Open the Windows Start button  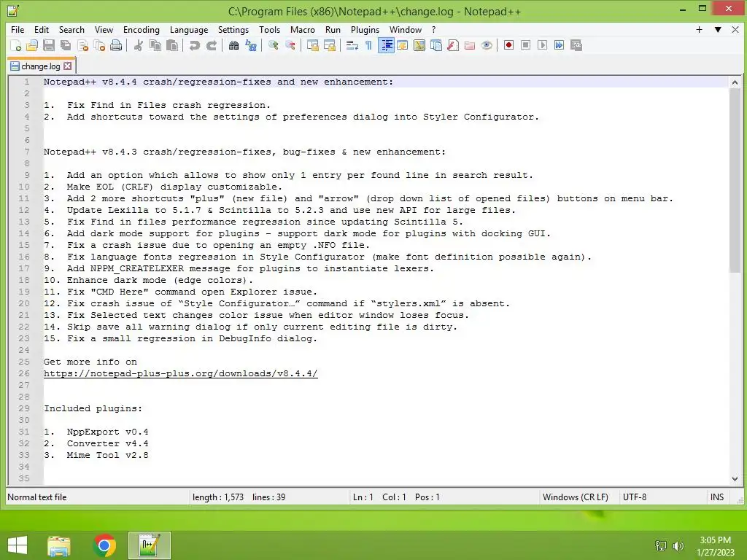coord(18,545)
